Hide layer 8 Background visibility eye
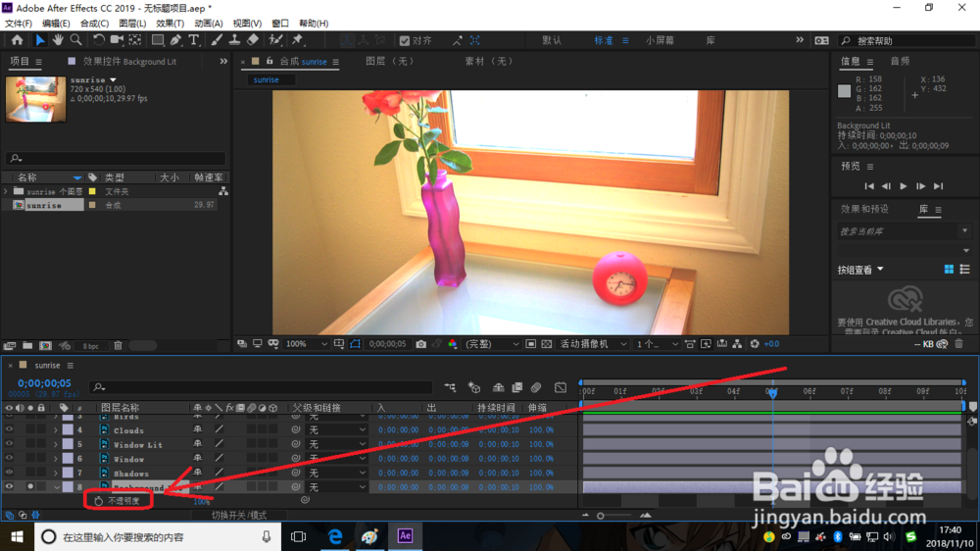Screen dimensions: 980x551 point(9,486)
